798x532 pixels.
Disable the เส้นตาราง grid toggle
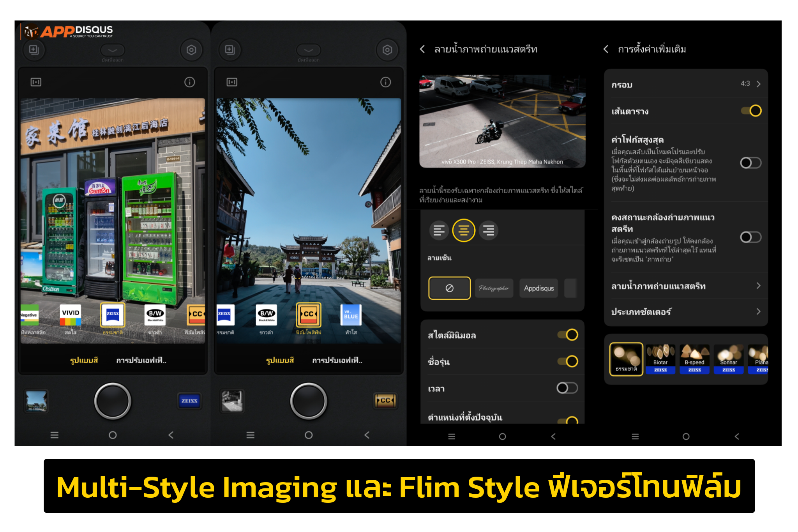coord(751,111)
